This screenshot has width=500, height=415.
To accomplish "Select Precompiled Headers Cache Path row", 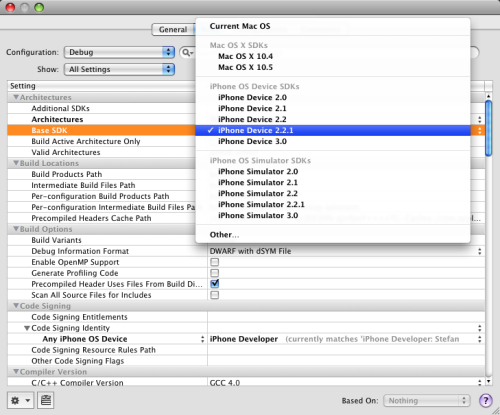I will coord(101,218).
